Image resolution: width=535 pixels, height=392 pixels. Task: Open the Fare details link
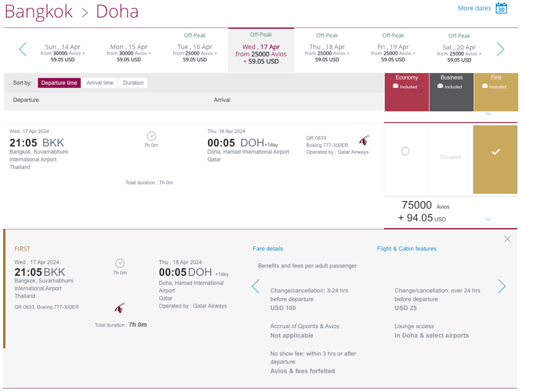pyautogui.click(x=267, y=249)
